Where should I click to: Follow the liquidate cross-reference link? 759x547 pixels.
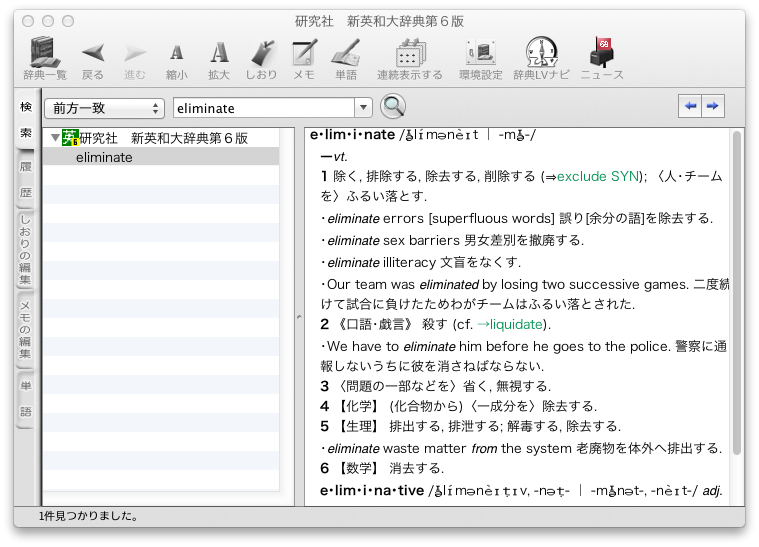click(x=516, y=324)
